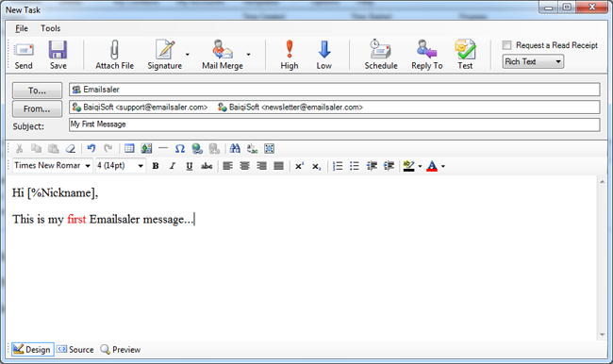Center align the text
The width and height of the screenshot is (613, 364).
tap(245, 166)
